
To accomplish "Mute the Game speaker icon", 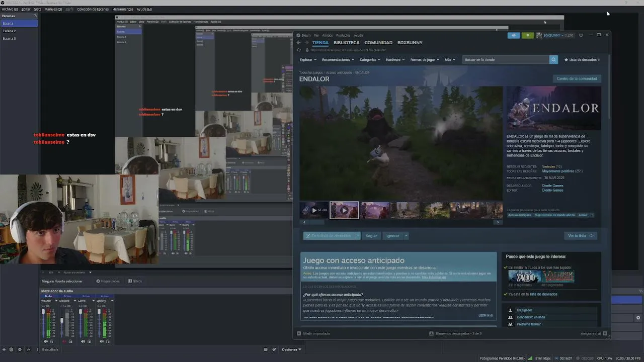I will 83,341.
